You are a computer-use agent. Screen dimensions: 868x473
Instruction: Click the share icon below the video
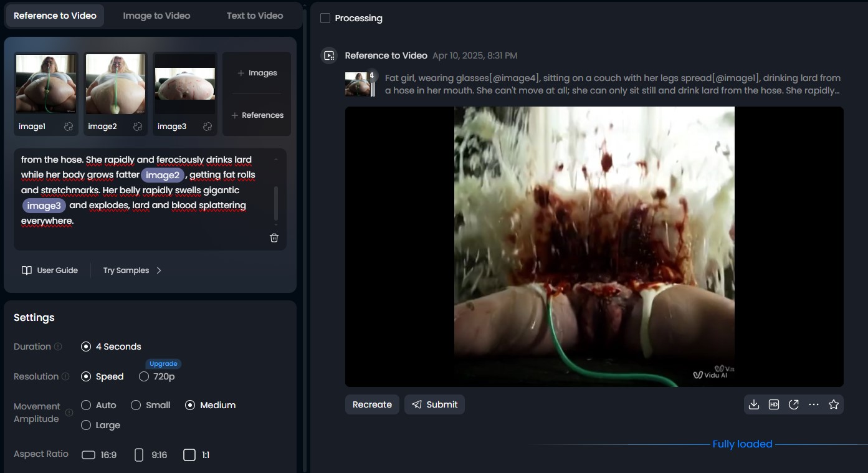coord(794,404)
